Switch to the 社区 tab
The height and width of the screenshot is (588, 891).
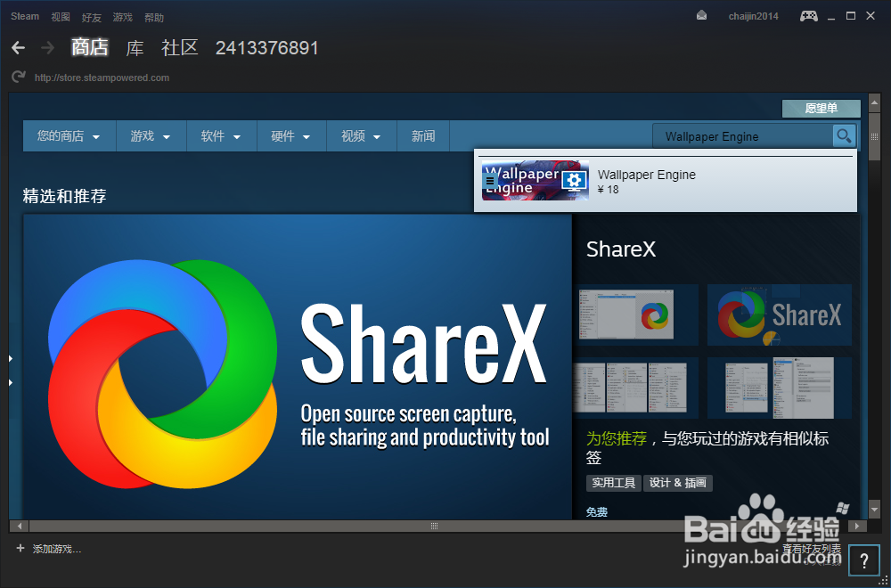coord(180,48)
